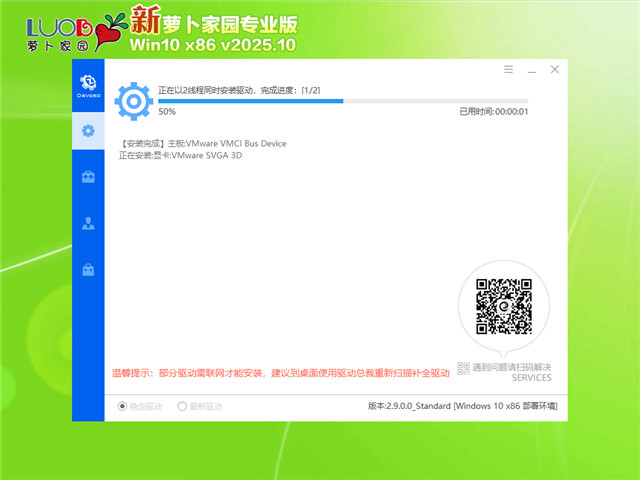Minimize the driver installer window
Screen dimensions: 640x480
pyautogui.click(x=531, y=70)
